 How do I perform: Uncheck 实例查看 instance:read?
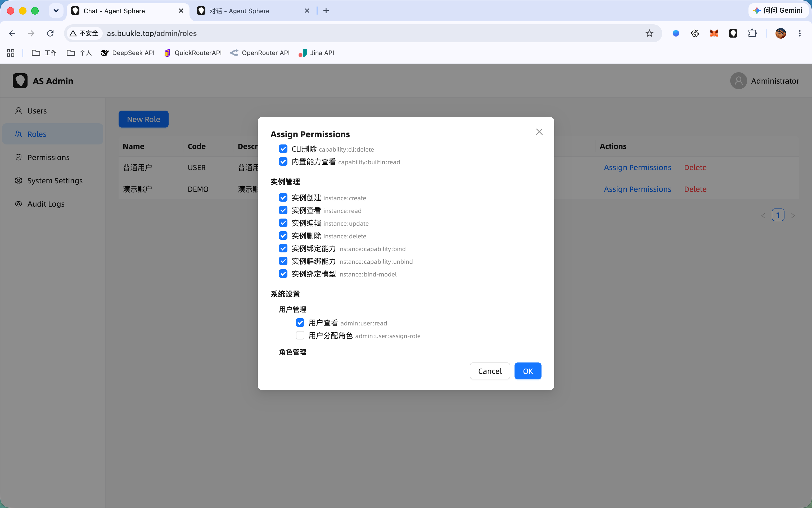point(283,210)
